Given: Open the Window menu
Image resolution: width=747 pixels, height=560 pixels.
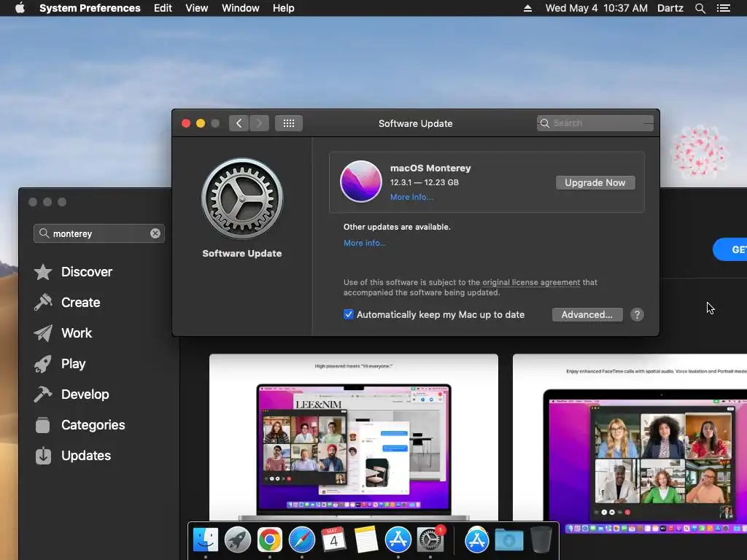Looking at the screenshot, I should 241,8.
